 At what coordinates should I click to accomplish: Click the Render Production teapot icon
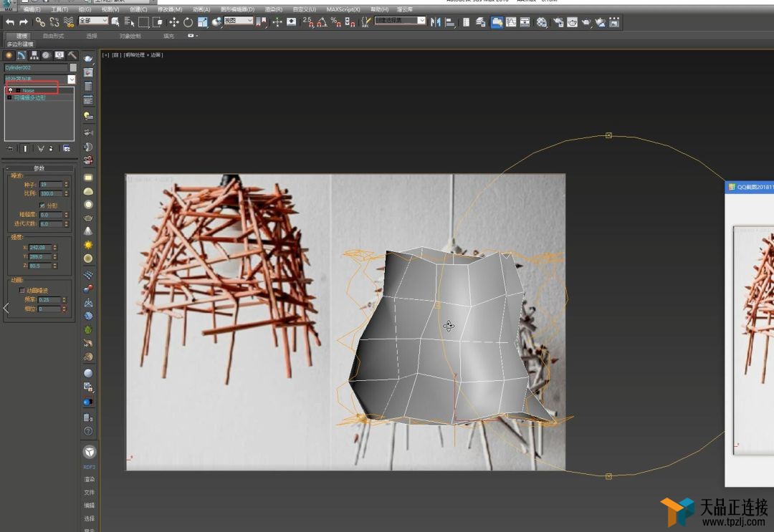pyautogui.click(x=586, y=21)
